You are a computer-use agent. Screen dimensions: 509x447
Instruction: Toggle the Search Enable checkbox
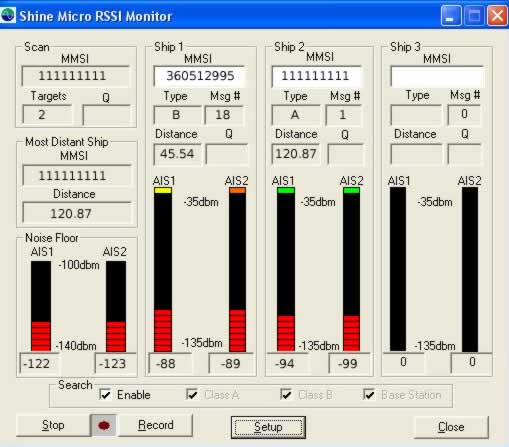coord(105,395)
